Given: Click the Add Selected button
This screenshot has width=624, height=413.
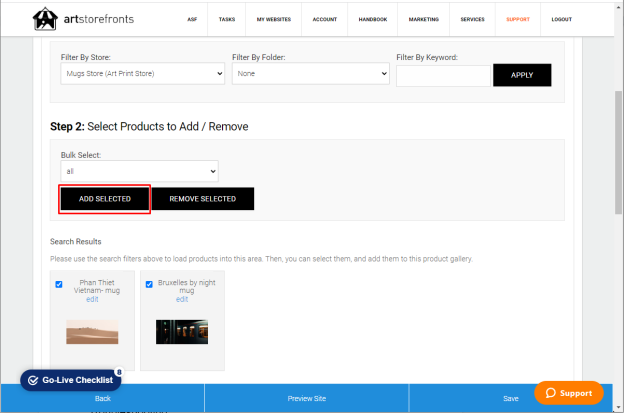Looking at the screenshot, I should pos(105,199).
